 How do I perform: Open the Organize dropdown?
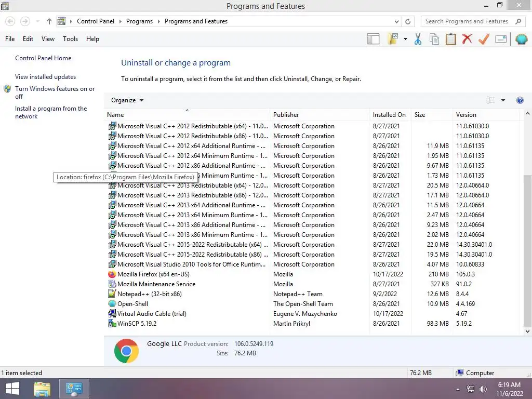127,100
